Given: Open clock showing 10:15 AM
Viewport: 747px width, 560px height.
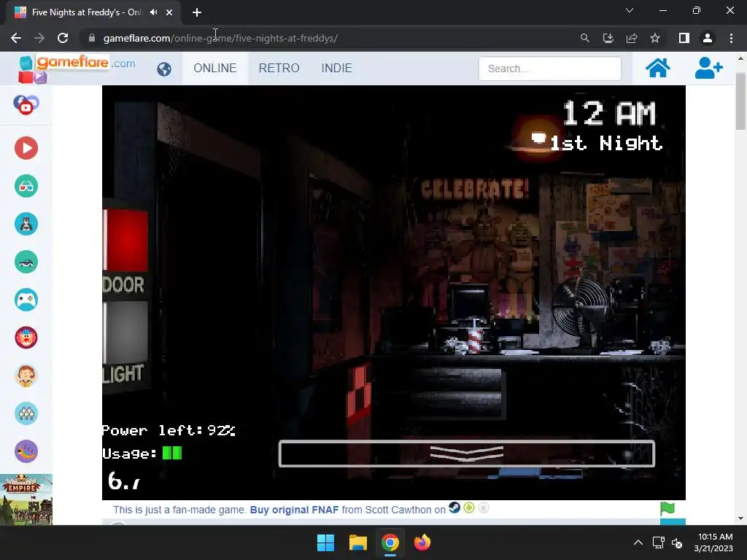Looking at the screenshot, I should [714, 542].
